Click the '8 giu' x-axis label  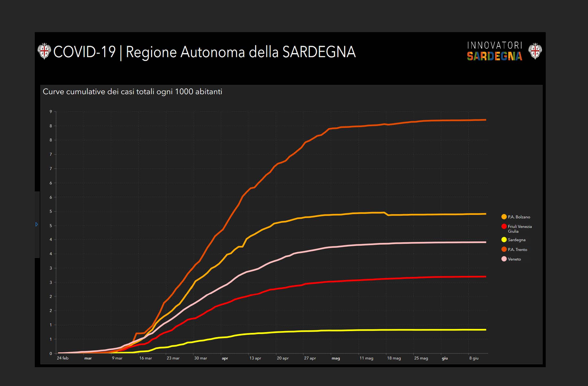474,358
